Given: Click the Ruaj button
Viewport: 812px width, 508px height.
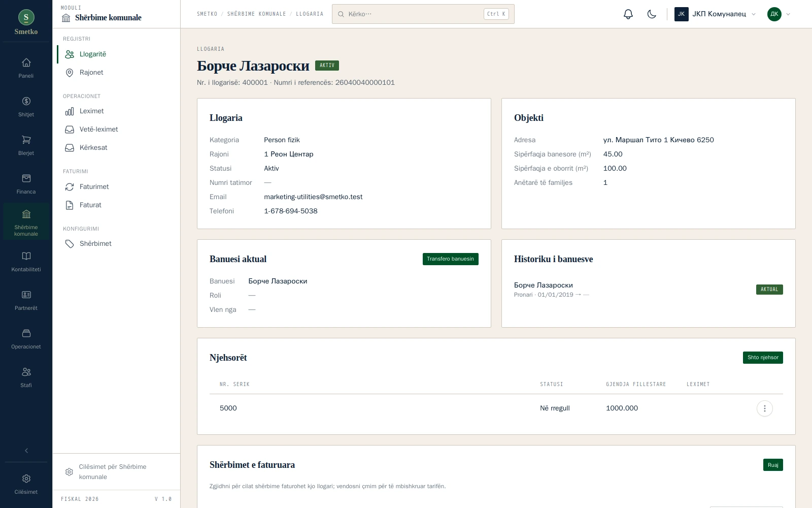Looking at the screenshot, I should (x=773, y=465).
